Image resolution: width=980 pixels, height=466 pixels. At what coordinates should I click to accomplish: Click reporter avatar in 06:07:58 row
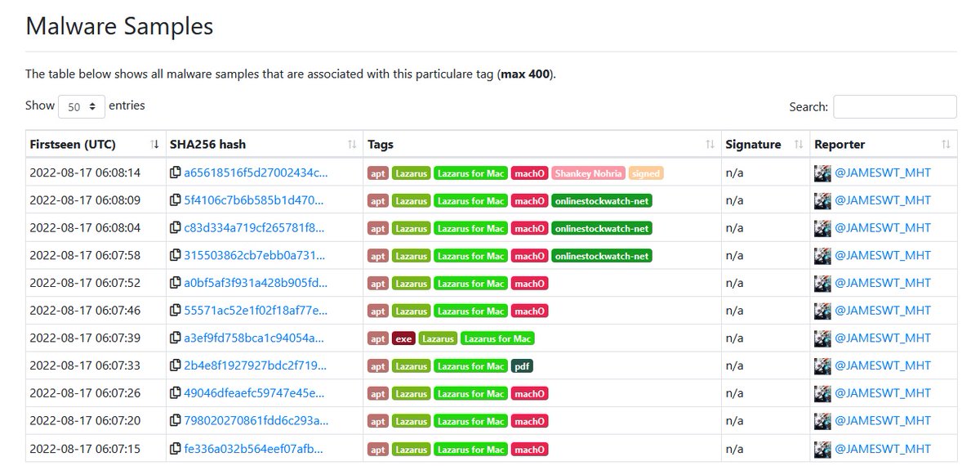click(x=822, y=256)
